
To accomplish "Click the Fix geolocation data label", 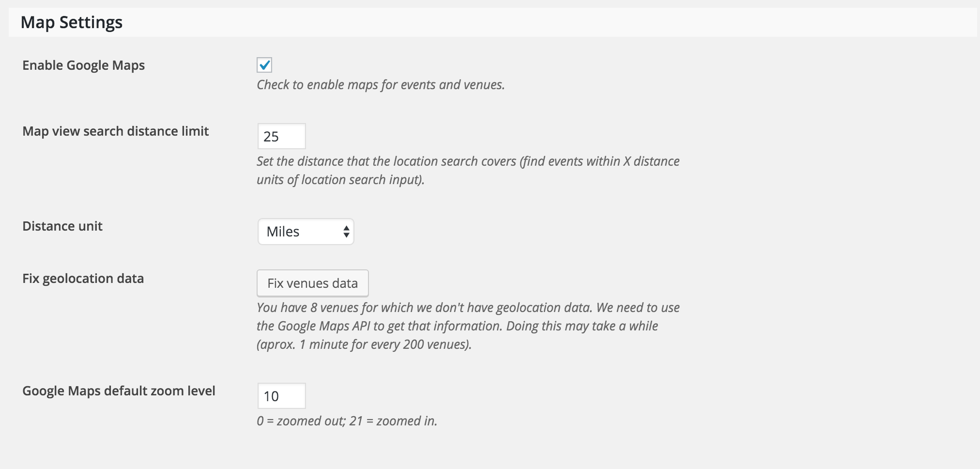I will pyautogui.click(x=83, y=279).
